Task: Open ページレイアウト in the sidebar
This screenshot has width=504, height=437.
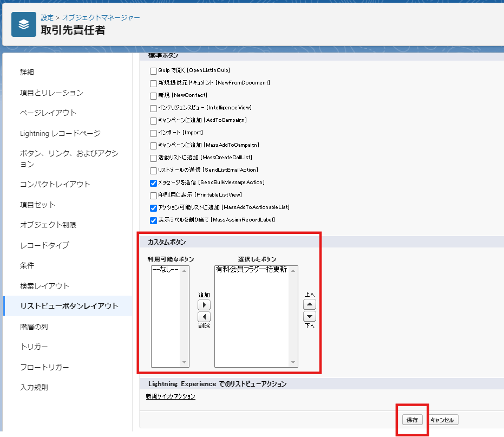Action: pyautogui.click(x=48, y=113)
